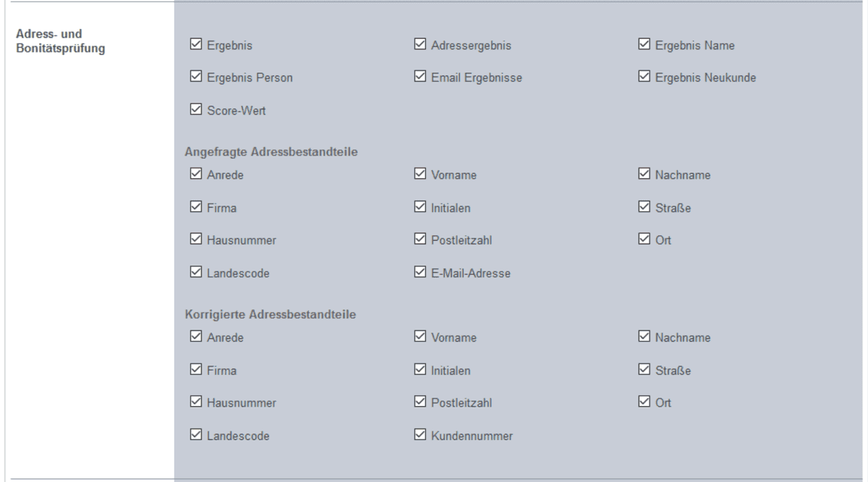868x482 pixels.
Task: Uncheck the first plain Ergebnis checkbox
Action: click(x=195, y=45)
